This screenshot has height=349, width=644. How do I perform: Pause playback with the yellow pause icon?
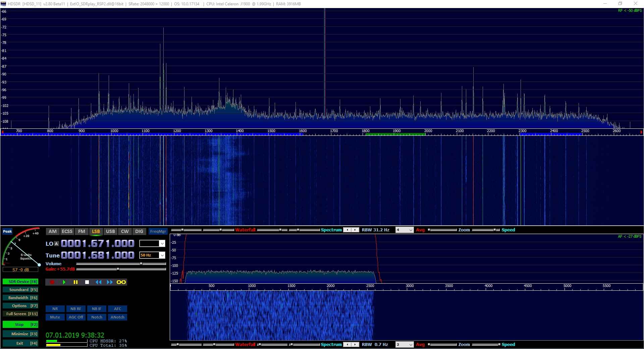pos(75,282)
